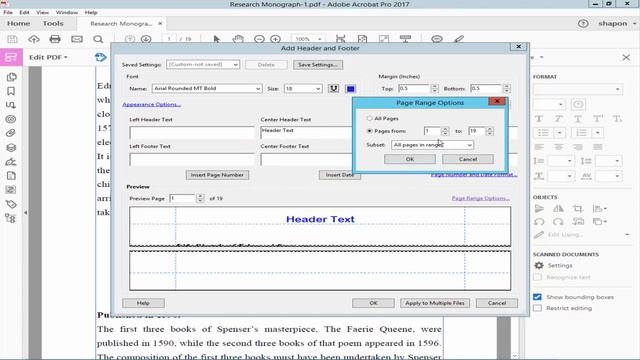Click the Flip horizontal object icon
640x360 pixels.
pyautogui.click(x=558, y=209)
